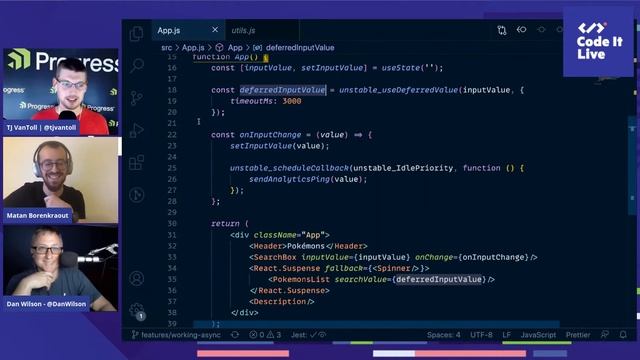
Task: Click the LF end-of-line indicator
Action: coord(507,335)
